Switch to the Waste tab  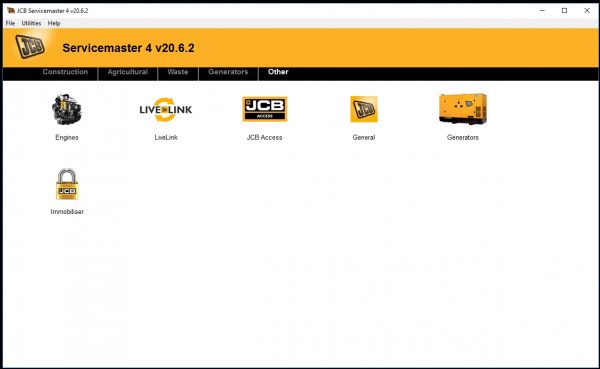(x=178, y=72)
